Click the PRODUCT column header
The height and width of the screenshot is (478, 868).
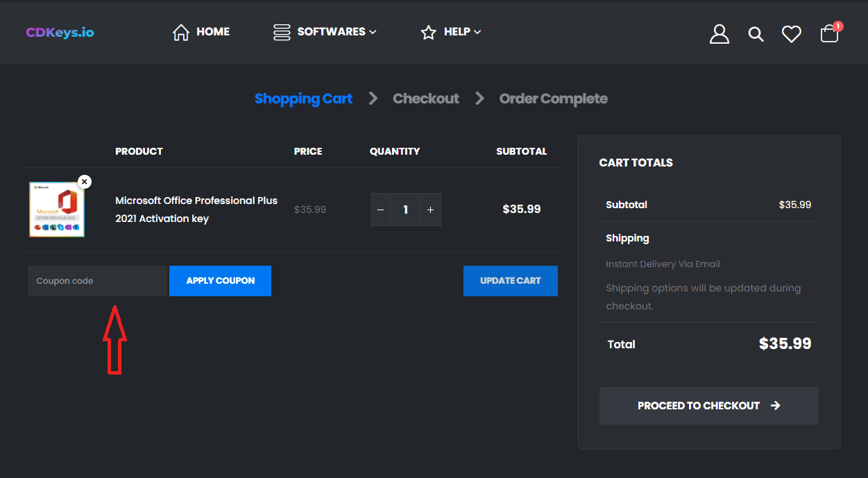[139, 151]
